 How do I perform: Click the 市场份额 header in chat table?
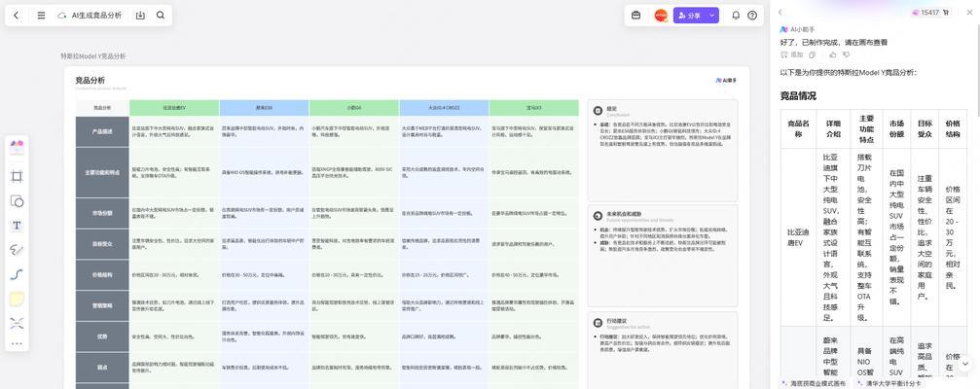pyautogui.click(x=896, y=128)
